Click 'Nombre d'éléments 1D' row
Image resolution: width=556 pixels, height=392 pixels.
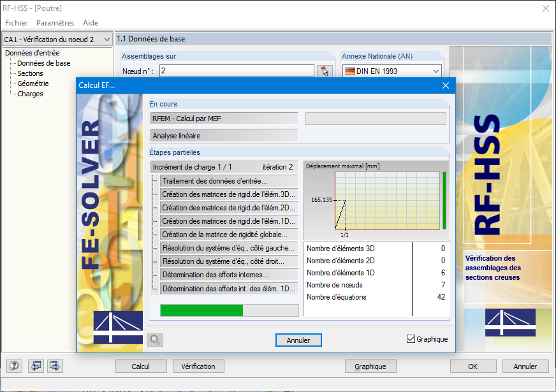[376, 273]
